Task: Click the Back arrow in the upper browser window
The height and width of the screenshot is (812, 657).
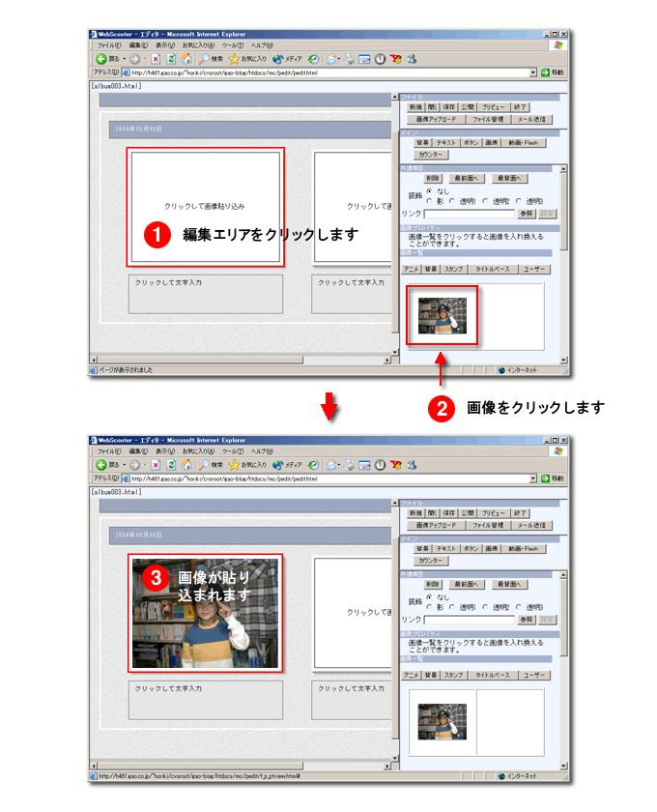Action: pos(100,59)
